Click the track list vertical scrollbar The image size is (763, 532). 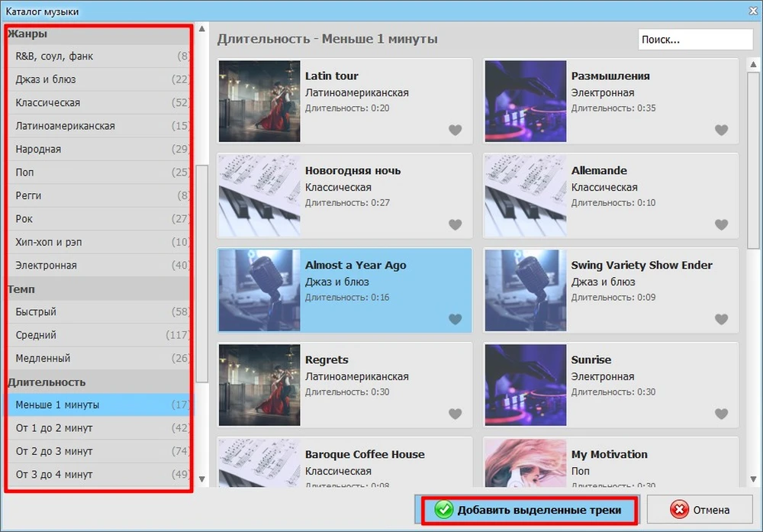tap(753, 153)
